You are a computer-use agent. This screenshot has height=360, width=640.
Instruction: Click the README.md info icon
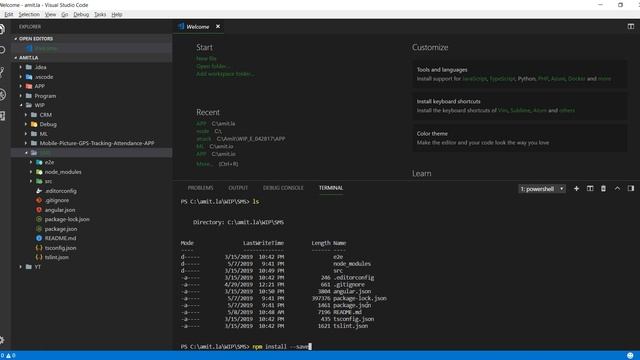click(39, 238)
